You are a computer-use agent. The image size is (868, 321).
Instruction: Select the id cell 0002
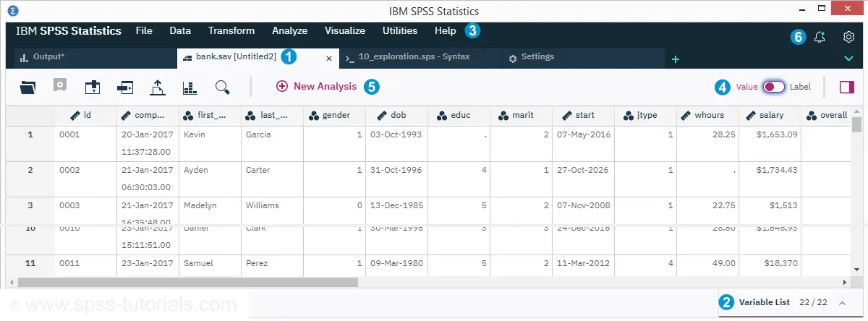(85, 179)
